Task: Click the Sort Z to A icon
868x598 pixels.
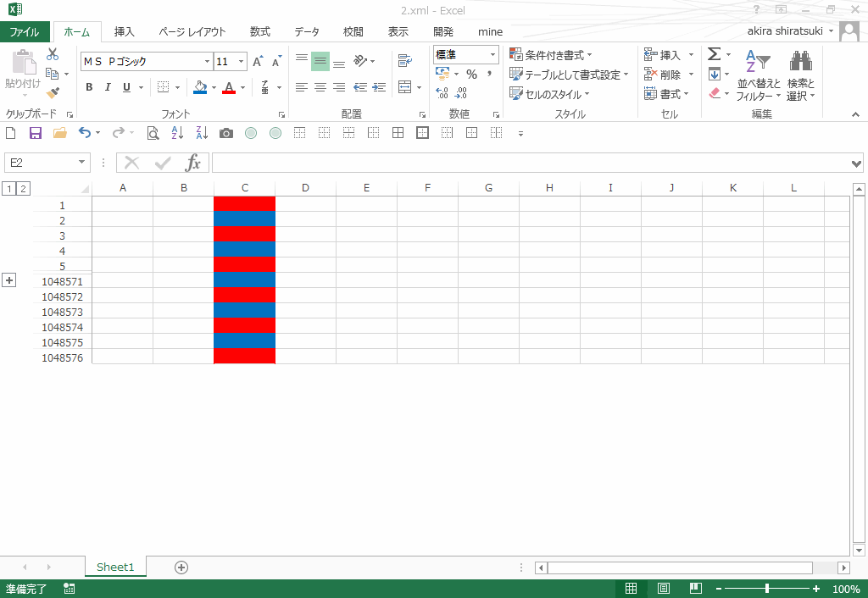Action: point(202,133)
